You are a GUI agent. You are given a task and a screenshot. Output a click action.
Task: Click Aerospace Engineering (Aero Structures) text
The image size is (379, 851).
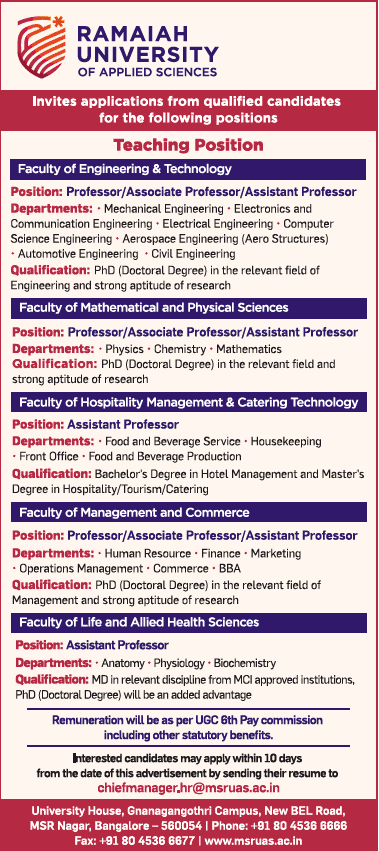click(x=226, y=238)
